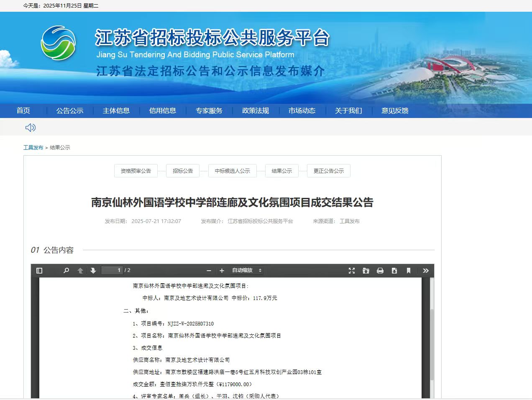Go to previous PDF page
The height and width of the screenshot is (400, 532).
80,271
